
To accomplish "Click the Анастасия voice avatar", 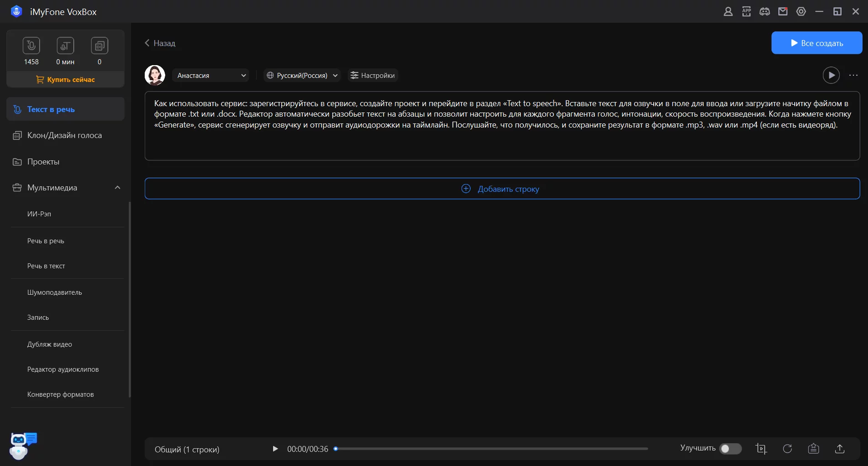I will click(x=155, y=75).
